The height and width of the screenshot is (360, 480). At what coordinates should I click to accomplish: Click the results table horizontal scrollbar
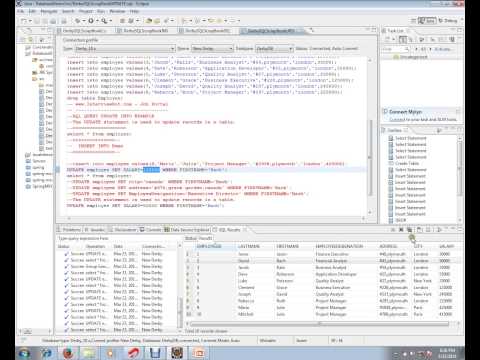click(320, 324)
